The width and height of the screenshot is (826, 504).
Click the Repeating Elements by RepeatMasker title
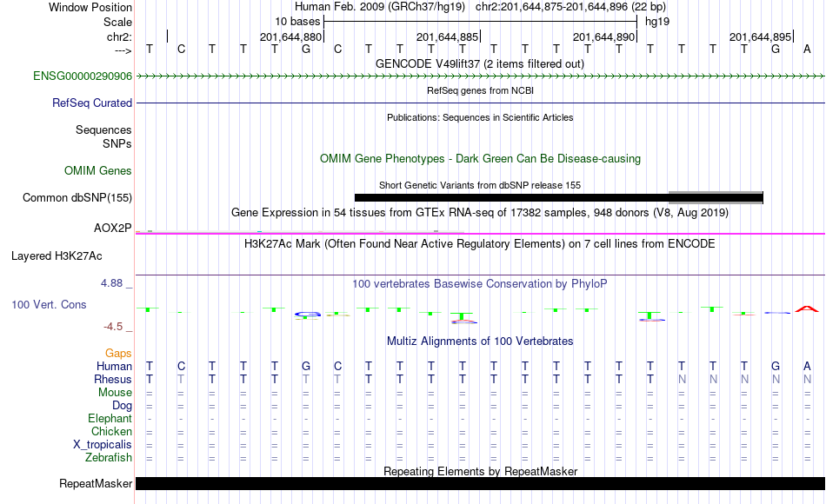(480, 471)
